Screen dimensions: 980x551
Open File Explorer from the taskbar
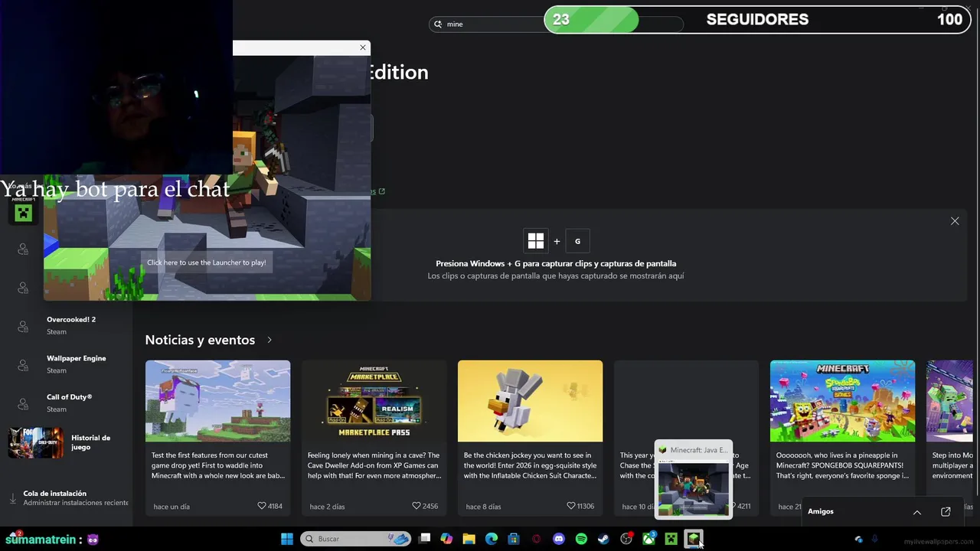point(469,539)
